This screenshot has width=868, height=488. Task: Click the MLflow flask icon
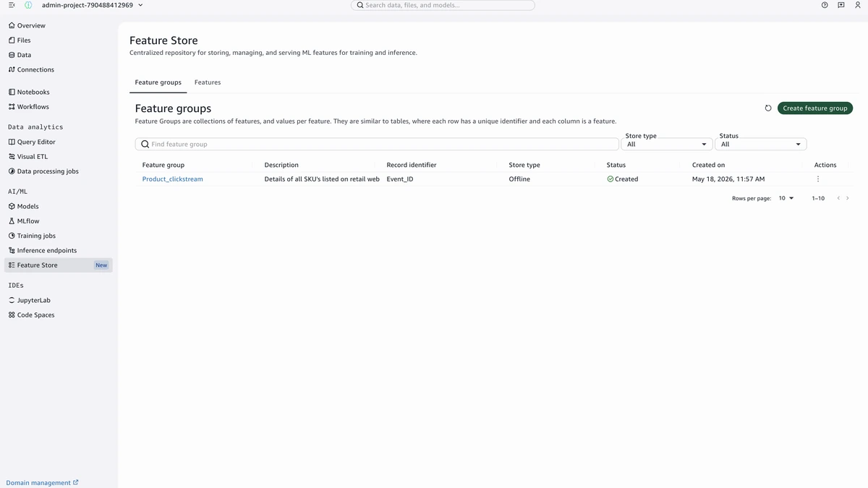[x=12, y=221]
